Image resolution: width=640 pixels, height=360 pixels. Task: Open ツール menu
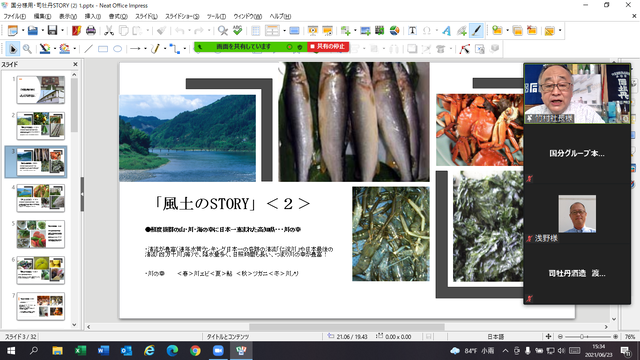[216, 16]
